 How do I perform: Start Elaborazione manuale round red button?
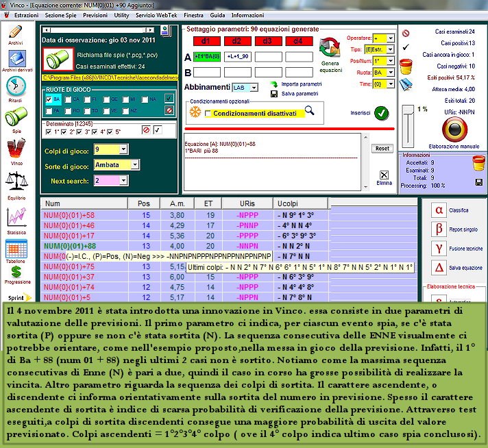[454, 129]
